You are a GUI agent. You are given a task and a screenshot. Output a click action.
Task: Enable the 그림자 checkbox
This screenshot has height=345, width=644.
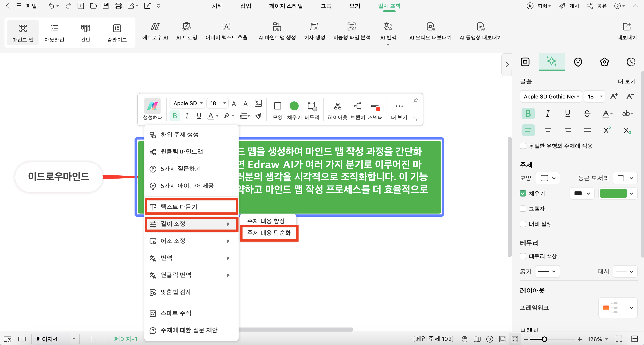pos(523,208)
